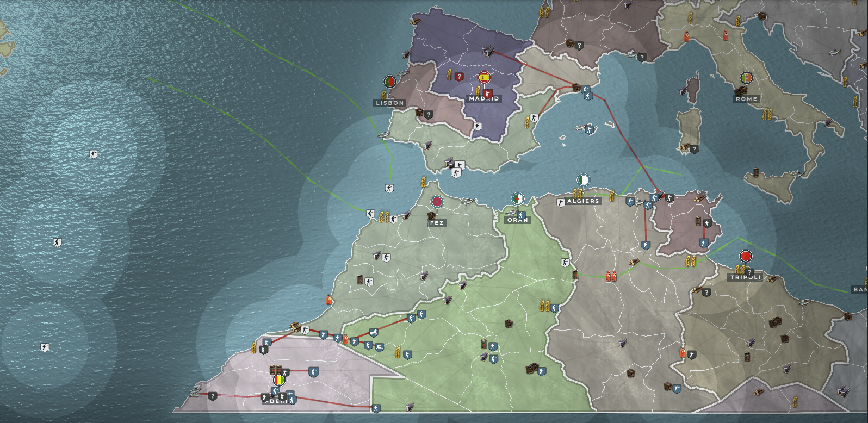
Task: Click timber logs icon in northwestern Spain
Action: (416, 22)
